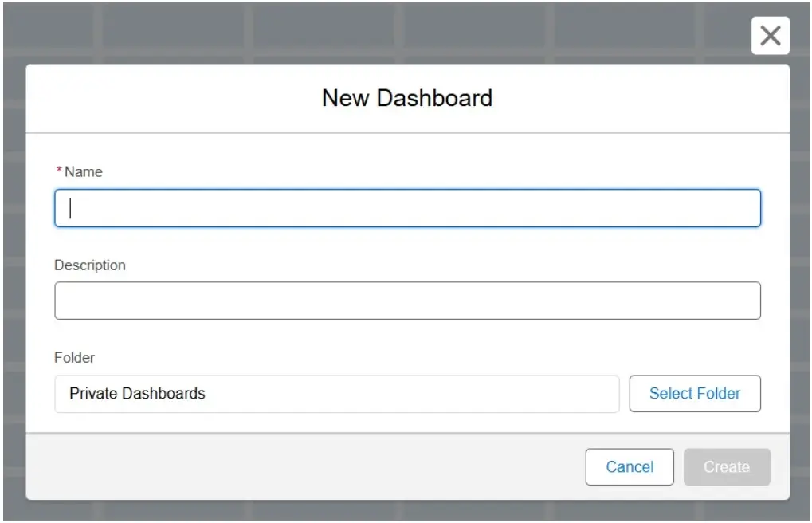Image resolution: width=812 pixels, height=523 pixels.
Task: Open the Select Folder picker
Action: coord(694,394)
